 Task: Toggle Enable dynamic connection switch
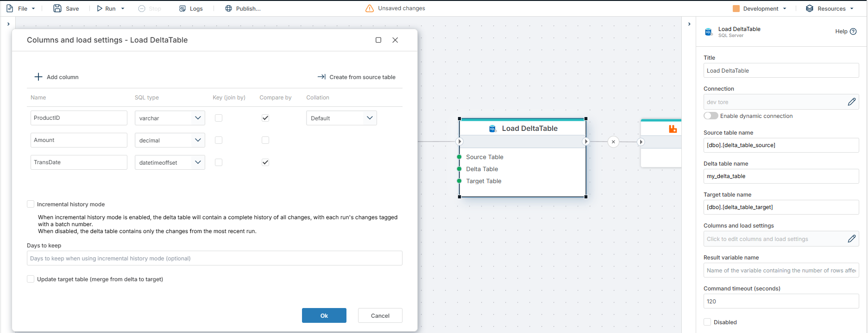[x=711, y=116]
